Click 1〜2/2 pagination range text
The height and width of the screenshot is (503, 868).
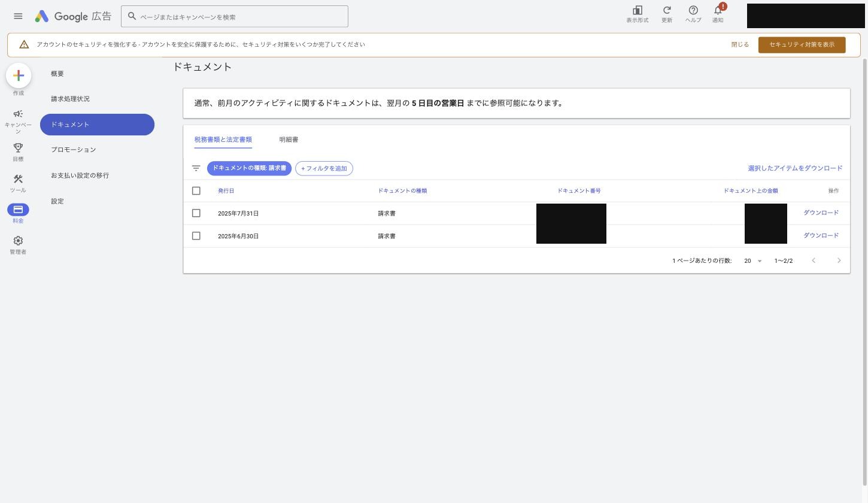click(784, 261)
